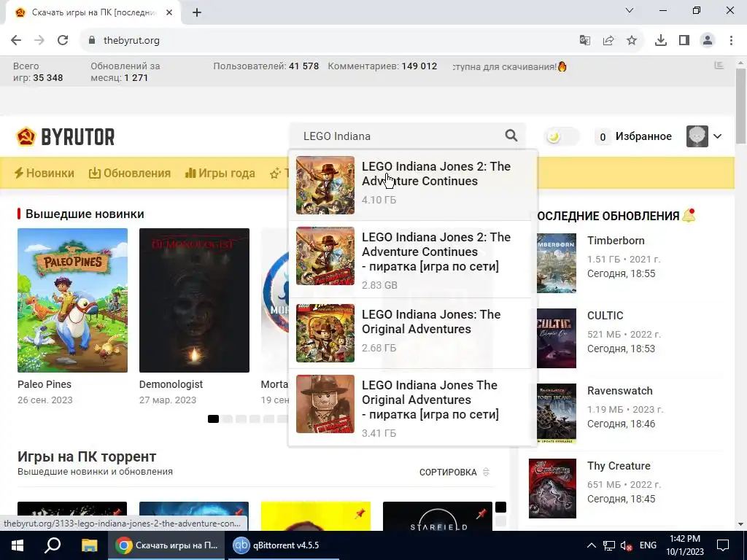Click the site padlock icon
The image size is (747, 560).
[92, 40]
